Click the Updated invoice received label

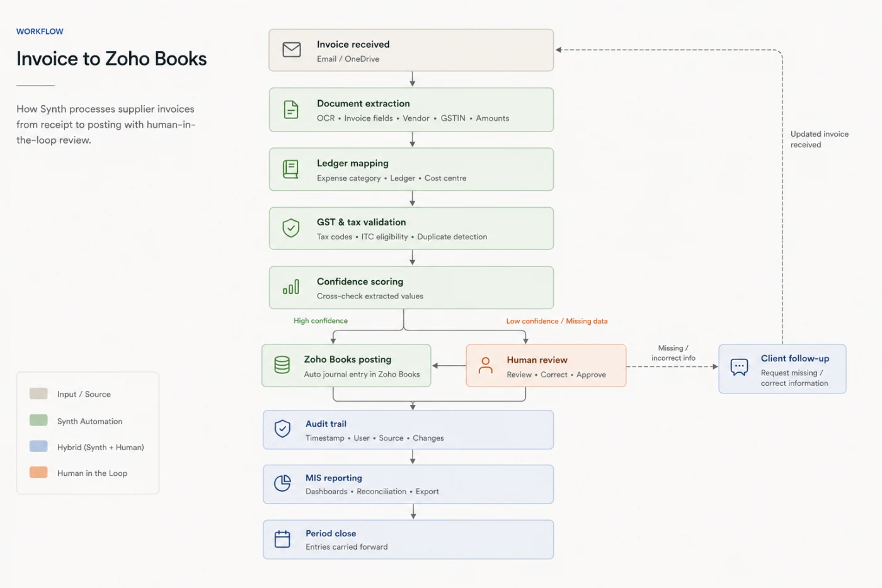[820, 139]
